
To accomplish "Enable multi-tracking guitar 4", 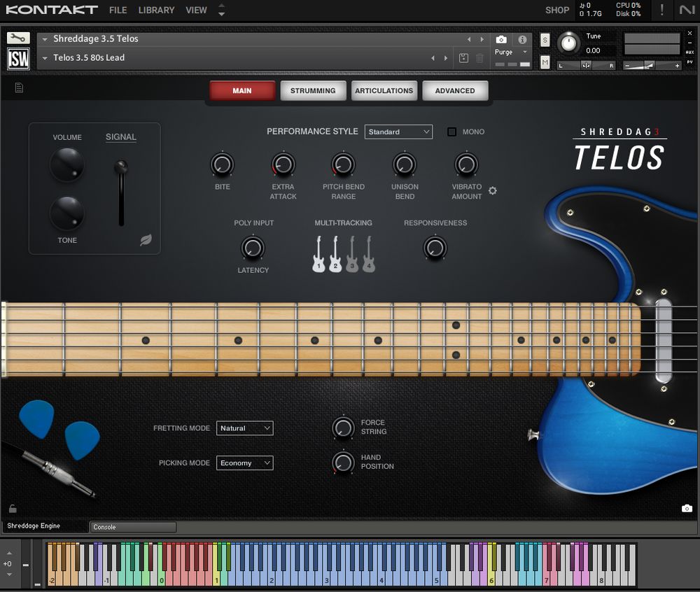I will tap(369, 254).
